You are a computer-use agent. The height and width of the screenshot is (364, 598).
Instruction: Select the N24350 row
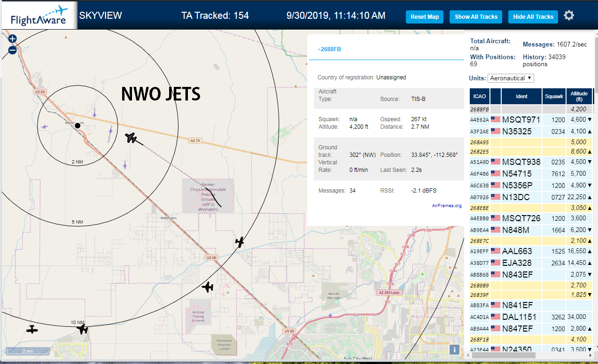point(531,349)
